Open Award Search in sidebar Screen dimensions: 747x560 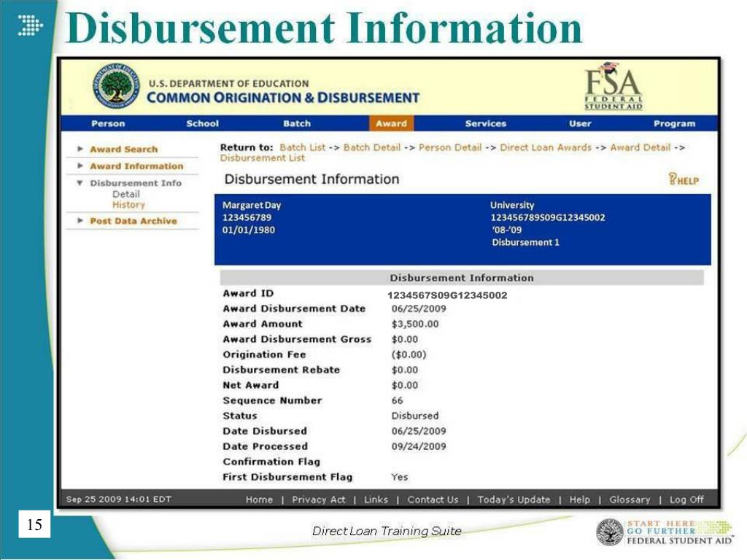(x=123, y=149)
